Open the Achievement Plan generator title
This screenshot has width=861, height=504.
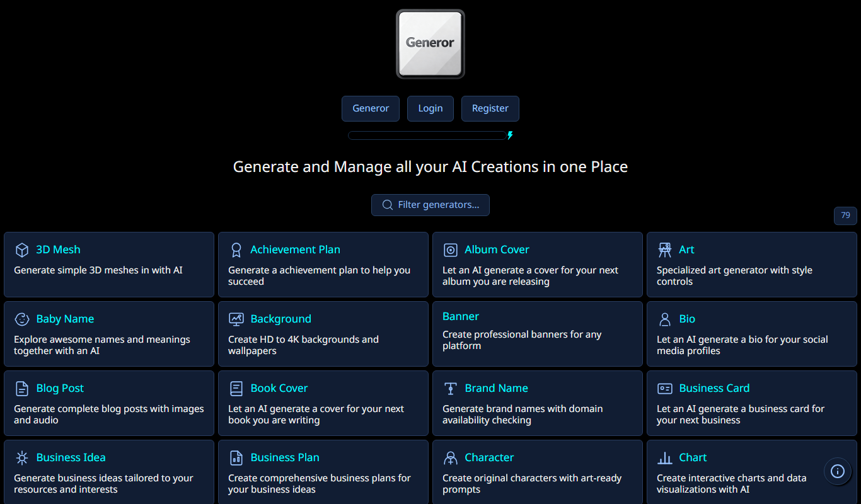295,249
